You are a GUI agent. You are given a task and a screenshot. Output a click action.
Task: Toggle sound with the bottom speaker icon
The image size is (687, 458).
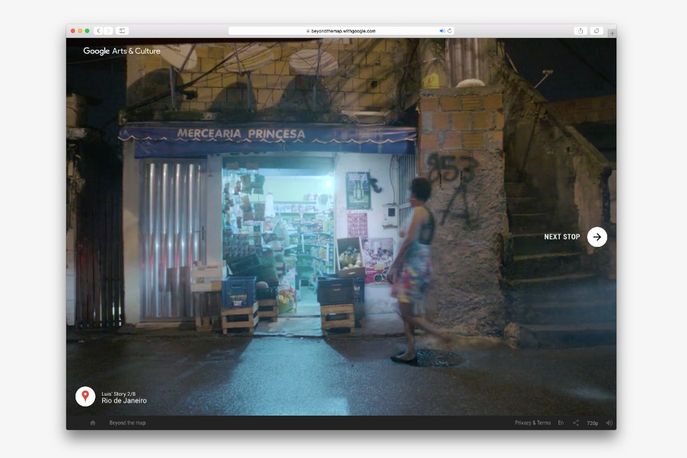609,423
